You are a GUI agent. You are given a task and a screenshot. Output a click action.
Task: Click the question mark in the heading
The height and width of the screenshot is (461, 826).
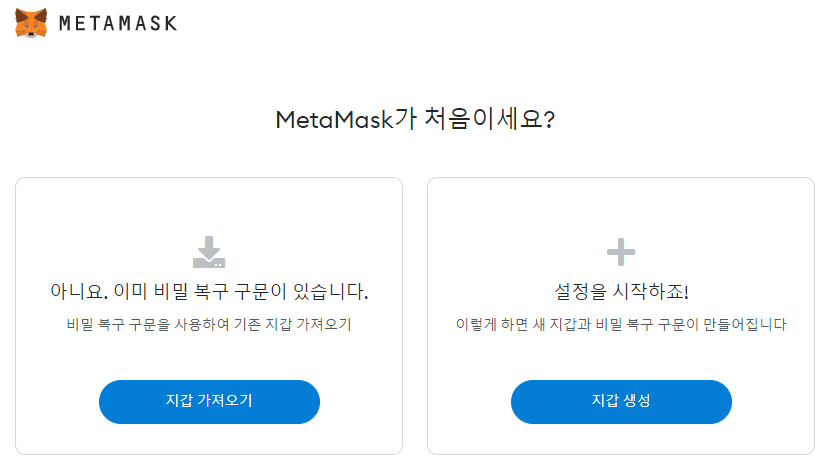pyautogui.click(x=549, y=120)
